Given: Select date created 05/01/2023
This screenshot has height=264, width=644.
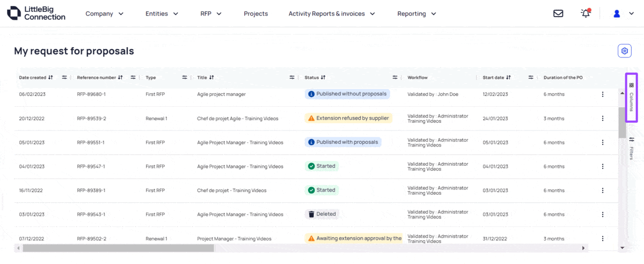Looking at the screenshot, I should coord(32,143).
